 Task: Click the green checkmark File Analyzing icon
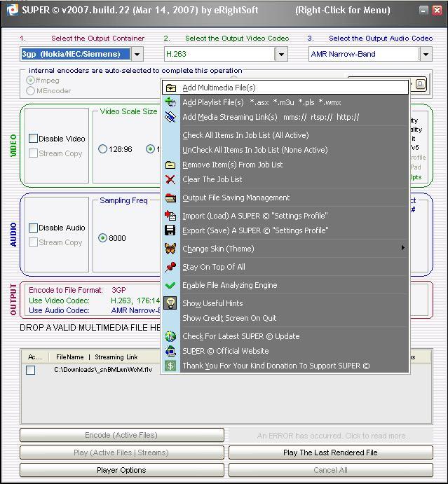pos(170,285)
